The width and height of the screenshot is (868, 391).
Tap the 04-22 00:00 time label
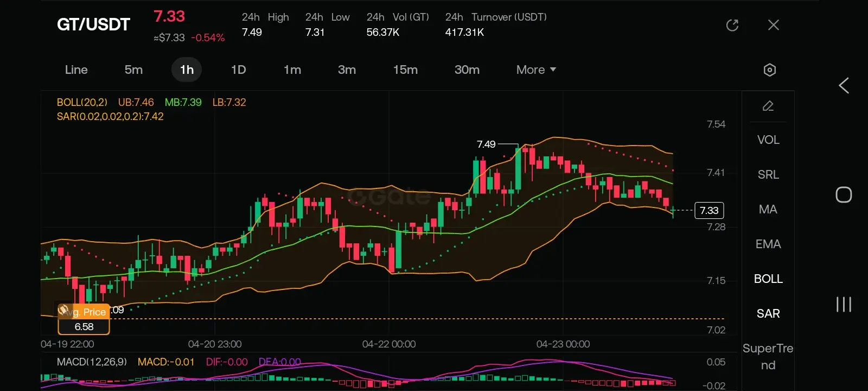coord(389,344)
